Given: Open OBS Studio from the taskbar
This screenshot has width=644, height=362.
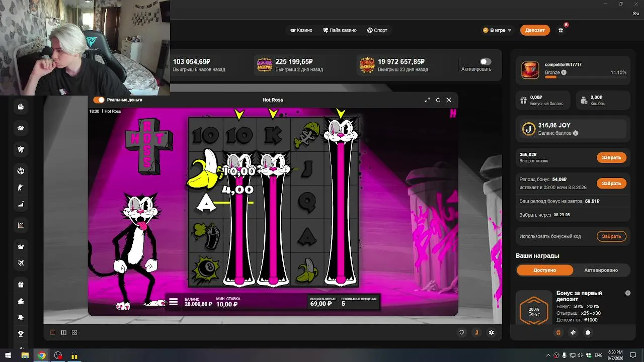Looking at the screenshot, I should pyautogui.click(x=58, y=355).
